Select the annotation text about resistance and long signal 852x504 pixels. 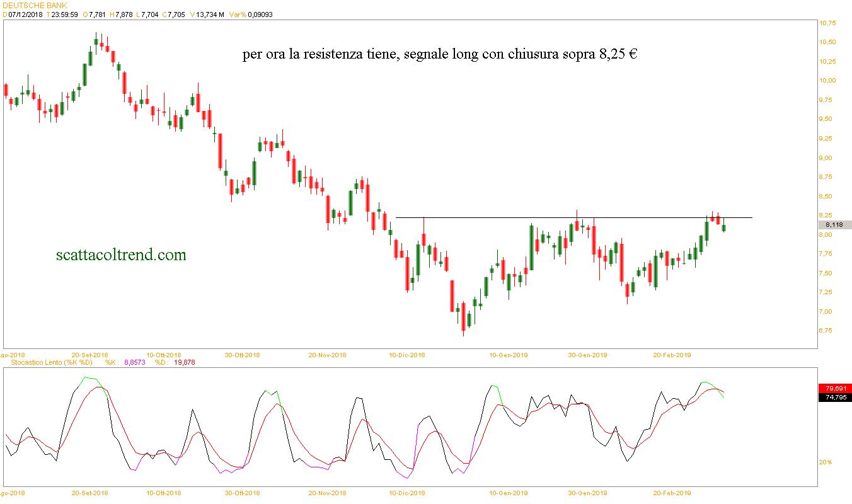(439, 55)
